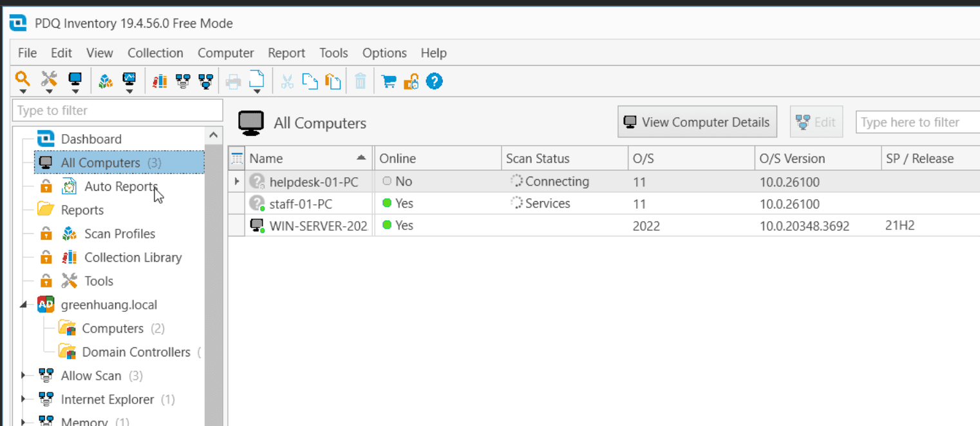Select Collection Library in the tree
This screenshot has width=980, height=426.
133,257
